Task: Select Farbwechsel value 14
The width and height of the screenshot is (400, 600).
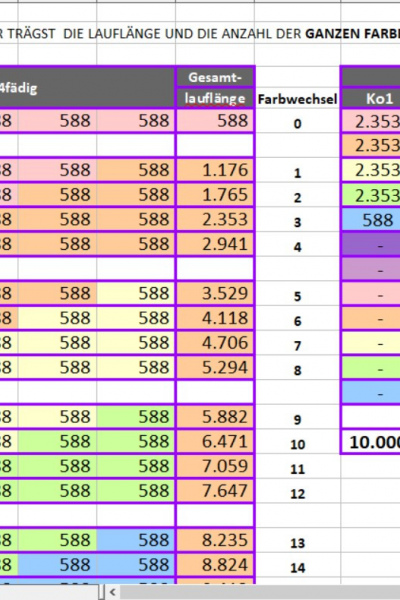Action: [x=297, y=566]
